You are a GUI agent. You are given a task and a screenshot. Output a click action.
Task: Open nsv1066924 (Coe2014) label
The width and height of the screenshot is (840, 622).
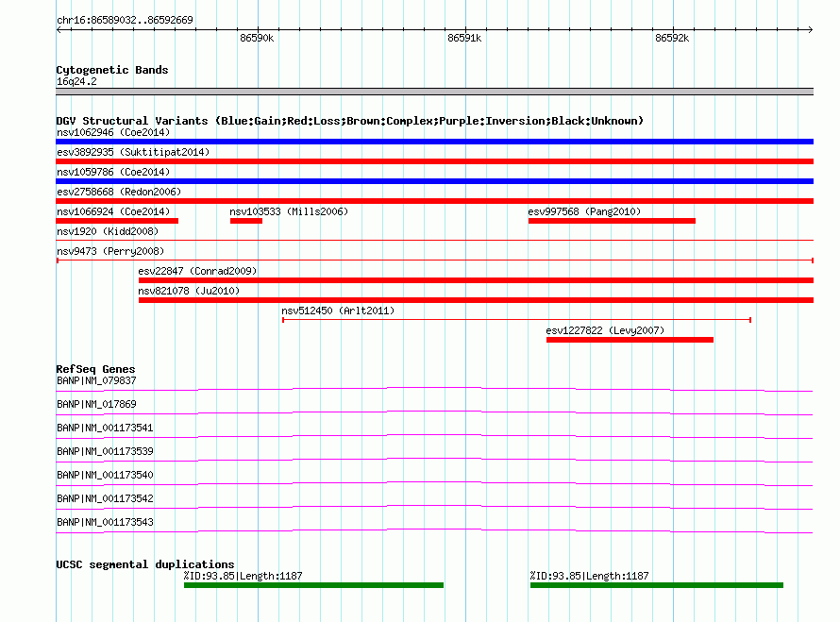tap(113, 211)
